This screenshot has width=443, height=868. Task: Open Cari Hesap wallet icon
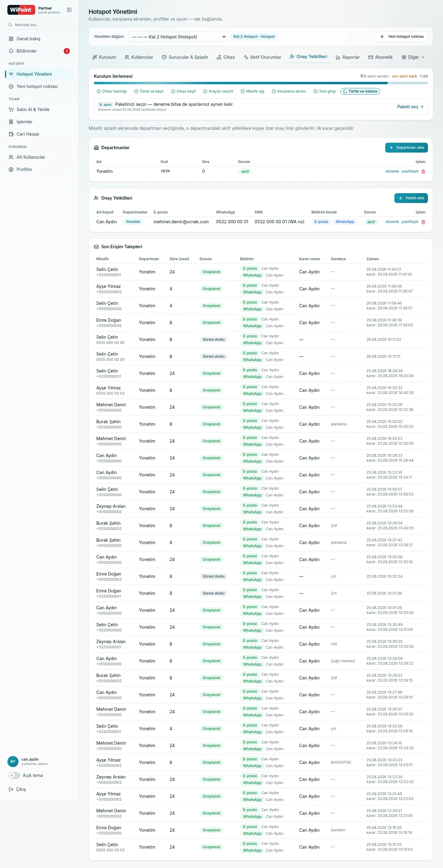11,134
